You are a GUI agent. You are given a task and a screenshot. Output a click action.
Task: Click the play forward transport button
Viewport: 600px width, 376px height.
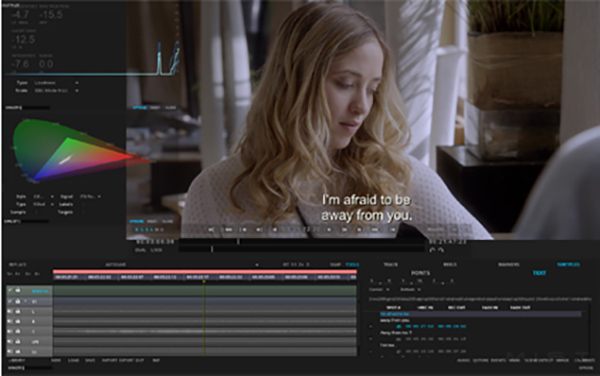329,230
